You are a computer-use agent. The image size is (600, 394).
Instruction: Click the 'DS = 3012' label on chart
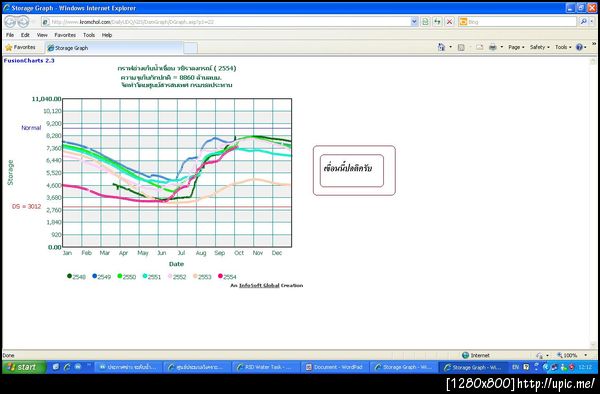26,207
